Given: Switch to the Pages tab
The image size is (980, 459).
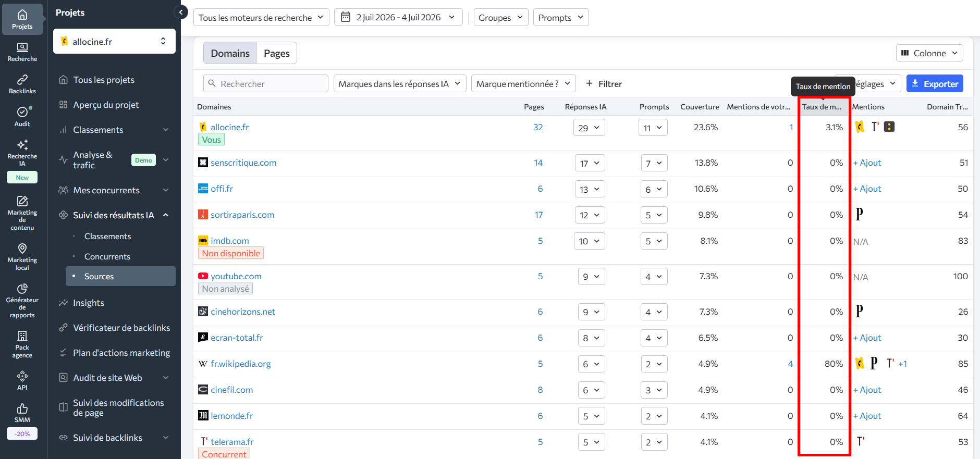Looking at the screenshot, I should pos(276,53).
